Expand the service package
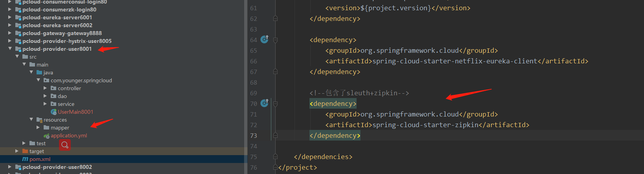The width and height of the screenshot is (644, 174). point(45,104)
